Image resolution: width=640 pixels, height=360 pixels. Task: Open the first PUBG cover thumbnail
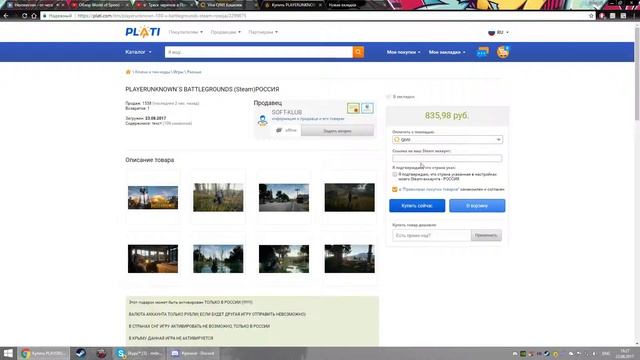[x=153, y=198]
